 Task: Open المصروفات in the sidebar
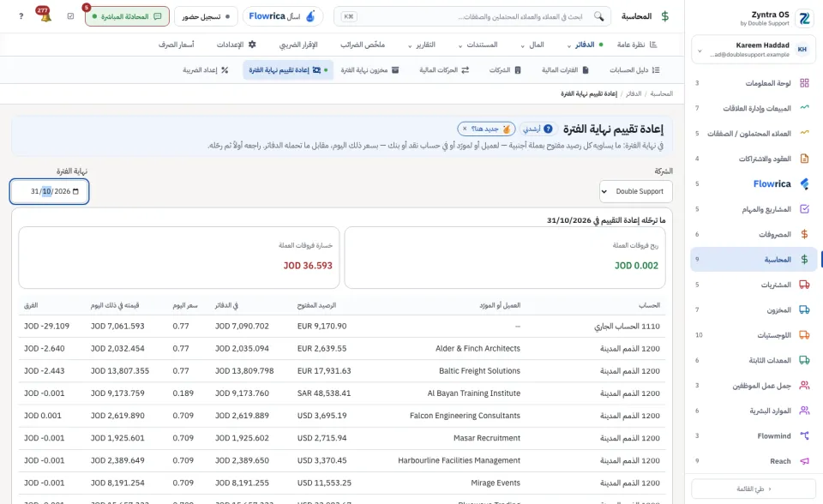[x=754, y=234]
